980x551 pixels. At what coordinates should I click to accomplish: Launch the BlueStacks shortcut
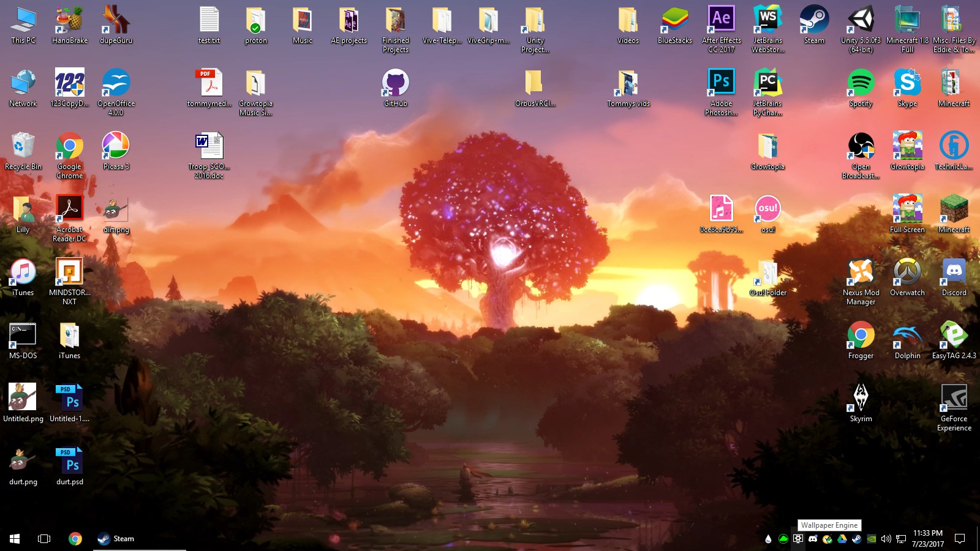pos(675,25)
